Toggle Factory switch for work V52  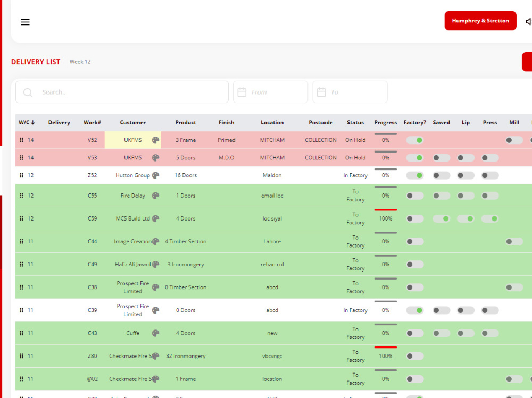[414, 140]
